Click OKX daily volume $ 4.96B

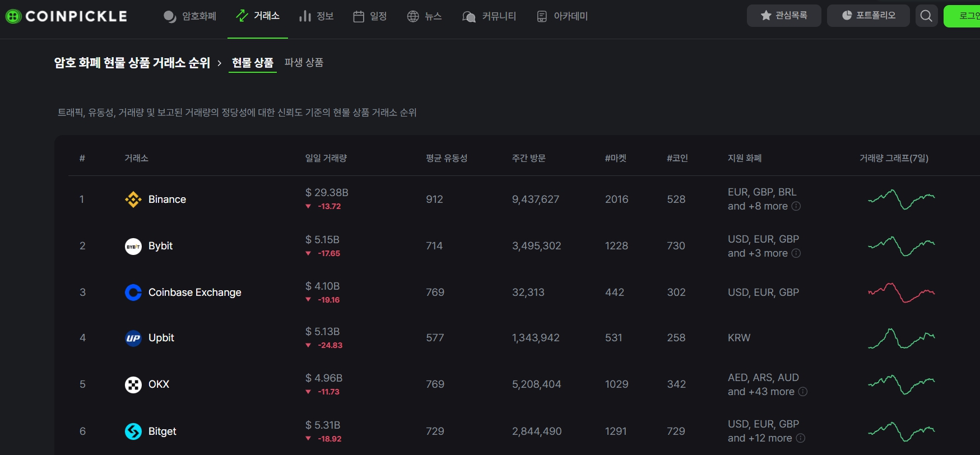(323, 378)
